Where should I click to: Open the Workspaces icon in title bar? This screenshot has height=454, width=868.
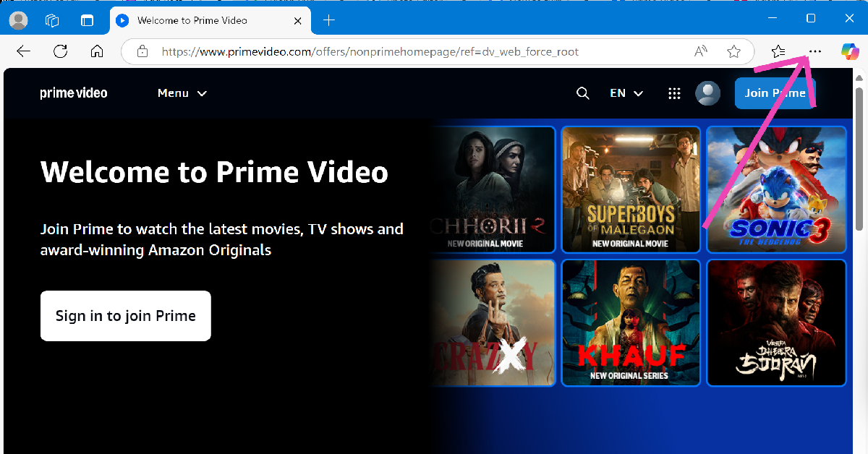[52, 20]
